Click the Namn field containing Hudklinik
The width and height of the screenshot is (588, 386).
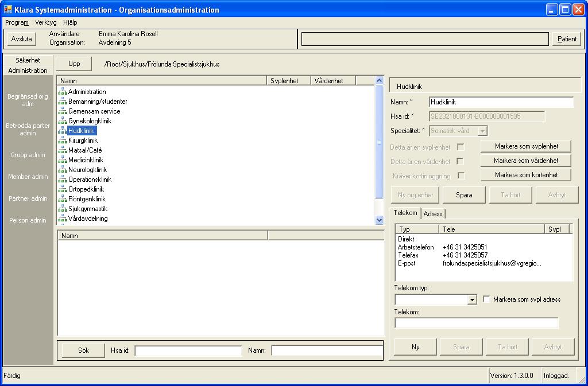[501, 102]
